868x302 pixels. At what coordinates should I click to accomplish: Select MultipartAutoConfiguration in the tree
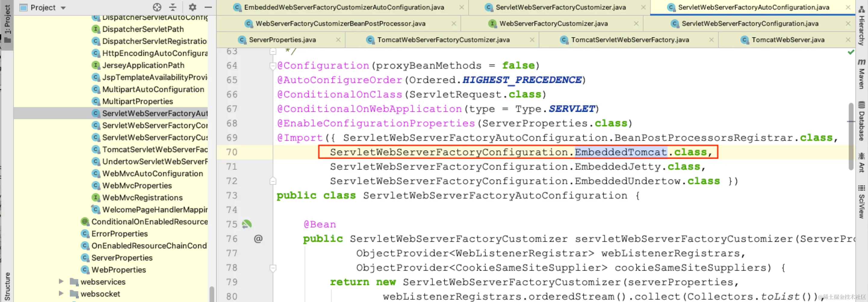(x=153, y=89)
